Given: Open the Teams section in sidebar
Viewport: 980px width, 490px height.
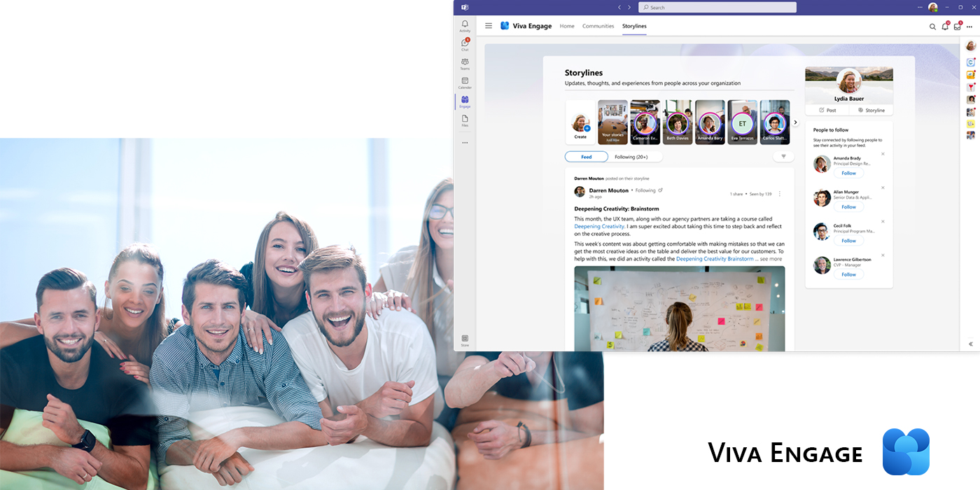Looking at the screenshot, I should point(465,64).
